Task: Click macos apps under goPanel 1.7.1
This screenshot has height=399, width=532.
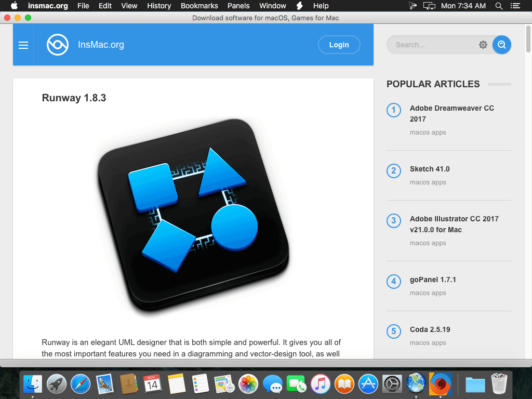Action: point(428,293)
